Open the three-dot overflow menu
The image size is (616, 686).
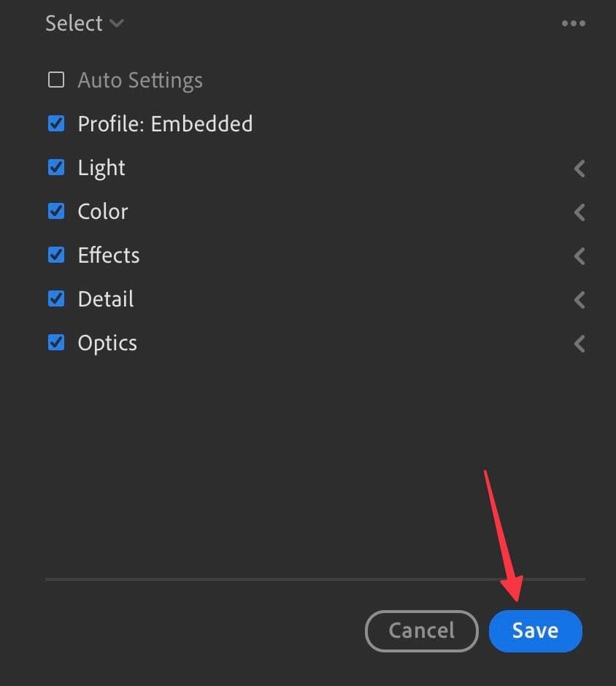coord(574,23)
